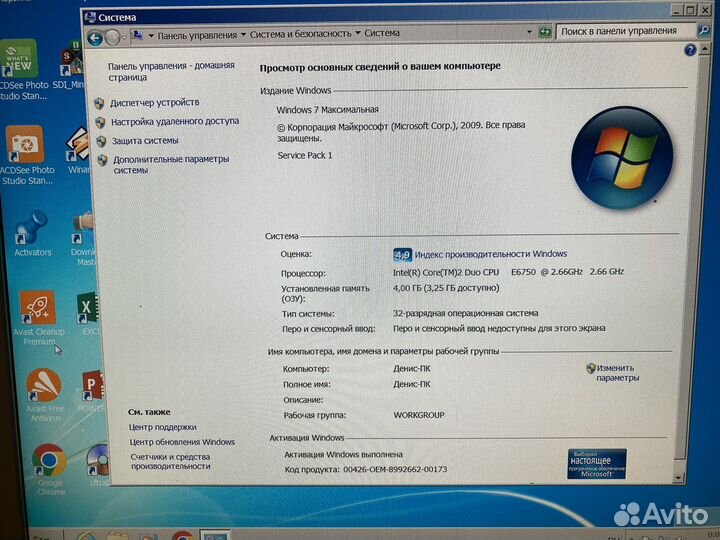Open the PowerPoint desktop shortcut
The image size is (720, 540).
[x=92, y=391]
